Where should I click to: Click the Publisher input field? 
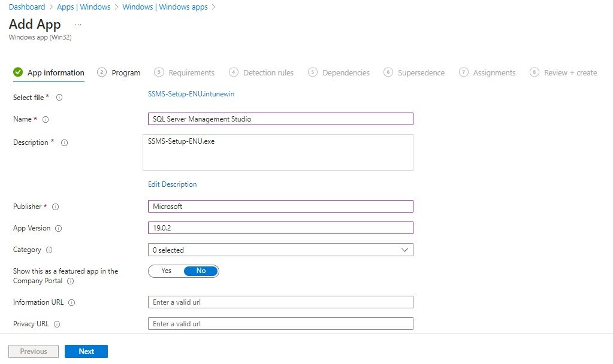pyautogui.click(x=280, y=206)
